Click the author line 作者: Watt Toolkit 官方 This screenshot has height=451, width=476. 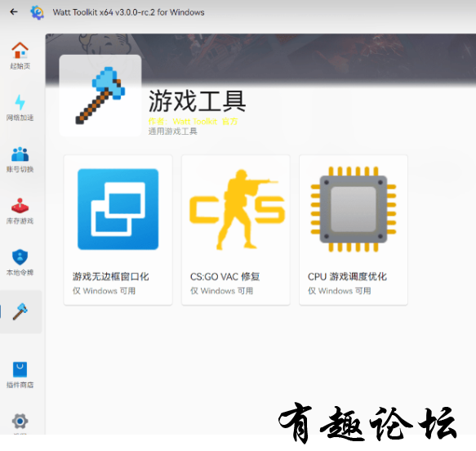click(x=193, y=122)
